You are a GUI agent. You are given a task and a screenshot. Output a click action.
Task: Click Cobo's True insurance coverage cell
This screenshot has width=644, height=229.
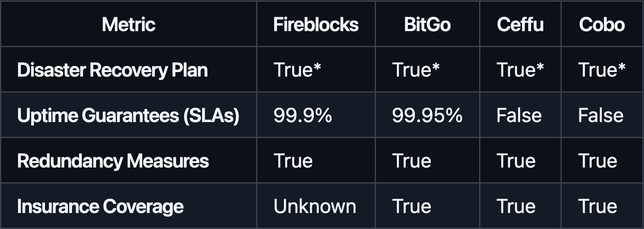(597, 206)
